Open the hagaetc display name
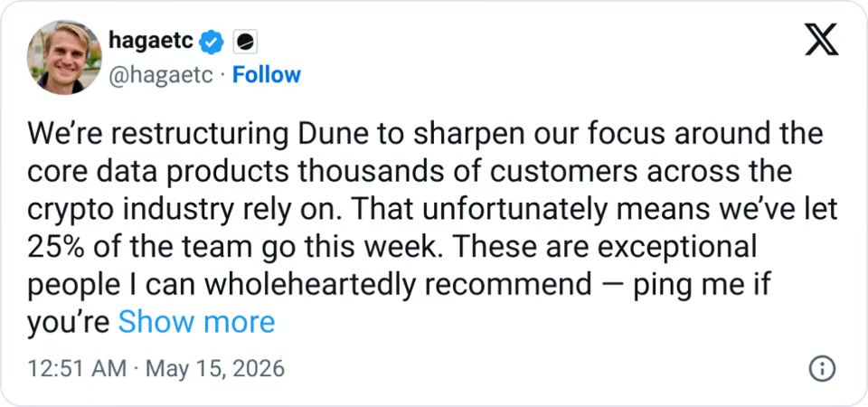Image resolution: width=868 pixels, height=407 pixels. pos(151,41)
